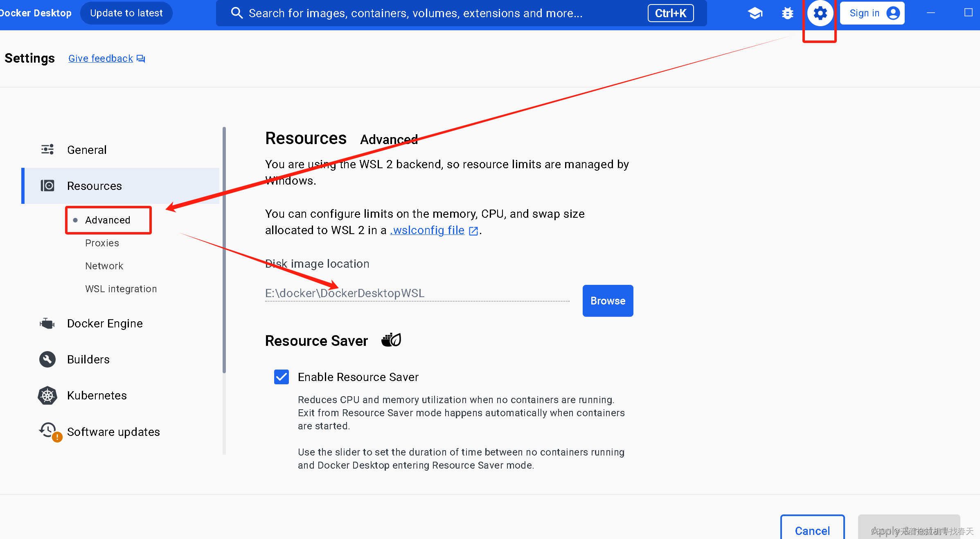This screenshot has width=980, height=539.
Task: Click the troubleshoot bug icon
Action: click(787, 14)
